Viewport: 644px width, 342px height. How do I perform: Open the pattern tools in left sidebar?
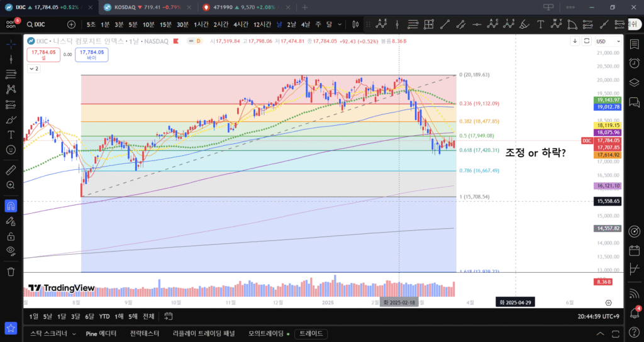click(x=11, y=89)
